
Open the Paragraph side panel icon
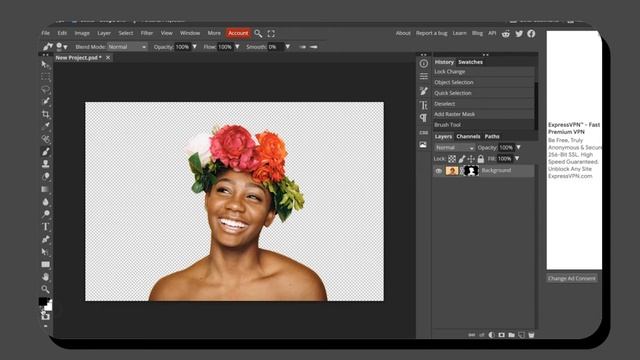coord(424,118)
